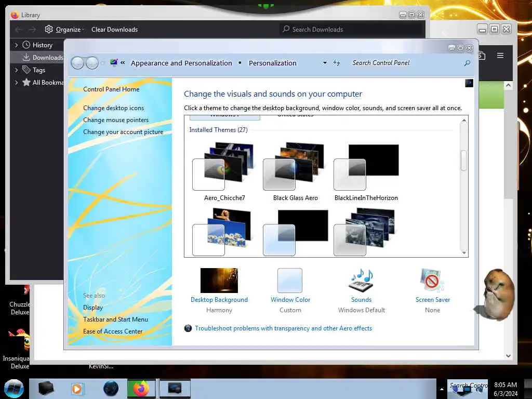532x399 pixels.
Task: Expand the All Bookmarks tree item
Action: tap(16, 83)
